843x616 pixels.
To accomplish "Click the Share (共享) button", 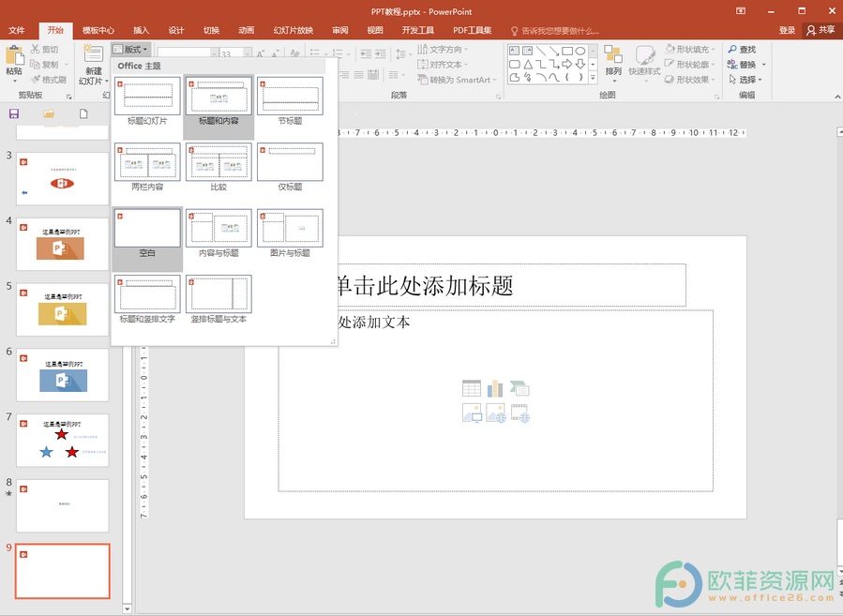I will pyautogui.click(x=820, y=30).
